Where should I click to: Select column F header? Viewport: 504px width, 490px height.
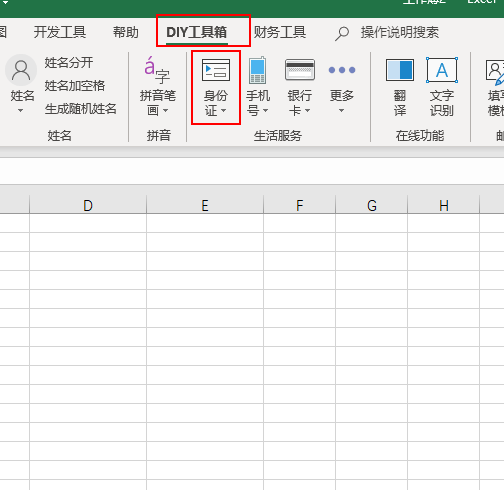(300, 205)
